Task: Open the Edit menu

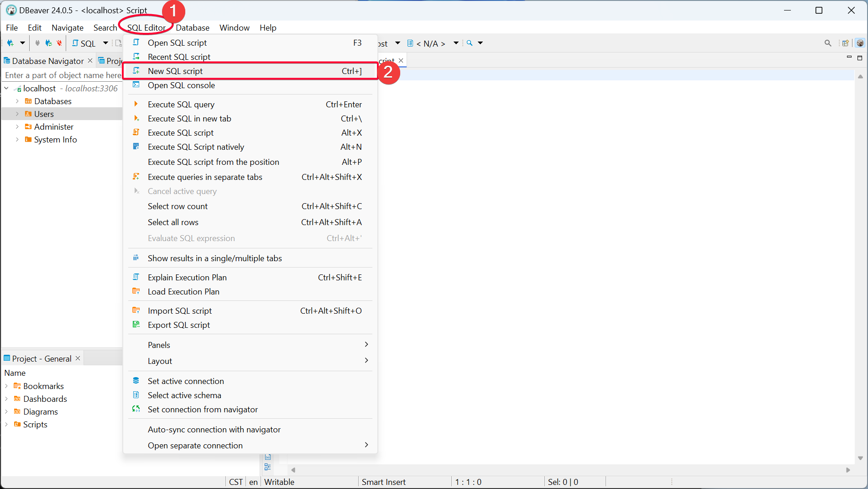Action: point(35,28)
